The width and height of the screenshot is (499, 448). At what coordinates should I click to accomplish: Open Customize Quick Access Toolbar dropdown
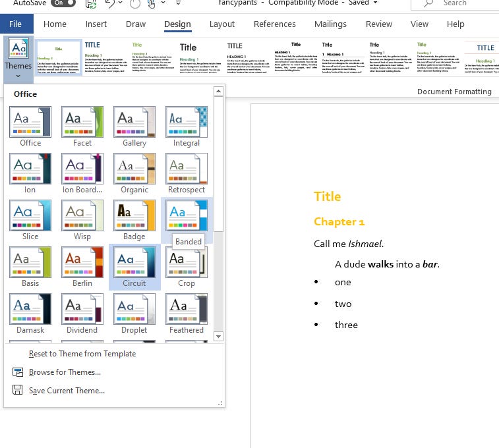point(178,3)
